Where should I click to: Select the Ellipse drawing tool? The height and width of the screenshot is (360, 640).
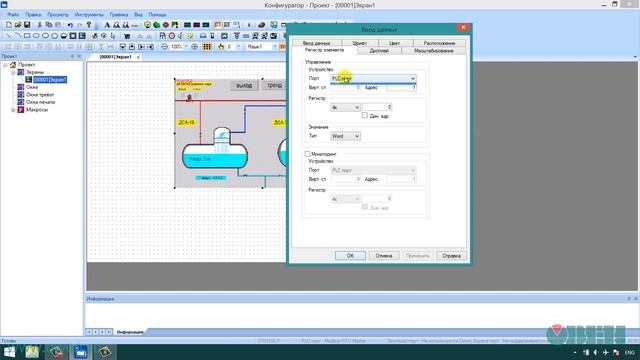point(45,36)
